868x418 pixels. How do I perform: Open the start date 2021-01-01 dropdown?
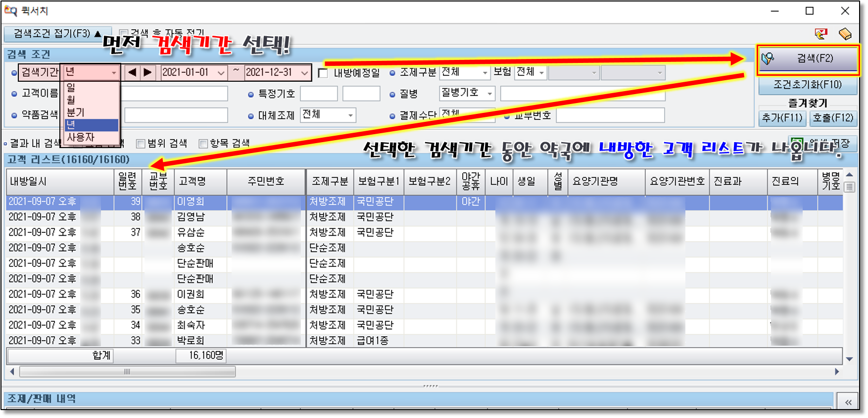(x=221, y=73)
